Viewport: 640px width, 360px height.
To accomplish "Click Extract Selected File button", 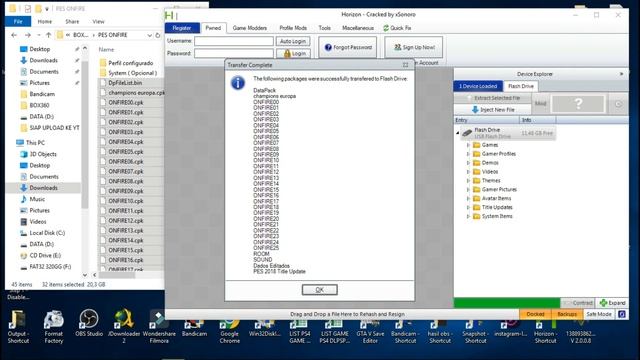I will click(493, 98).
